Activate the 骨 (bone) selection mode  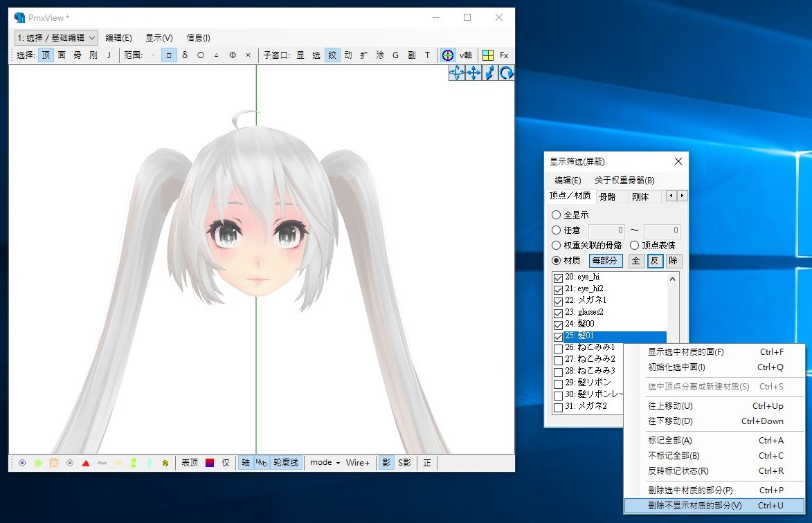(77, 55)
